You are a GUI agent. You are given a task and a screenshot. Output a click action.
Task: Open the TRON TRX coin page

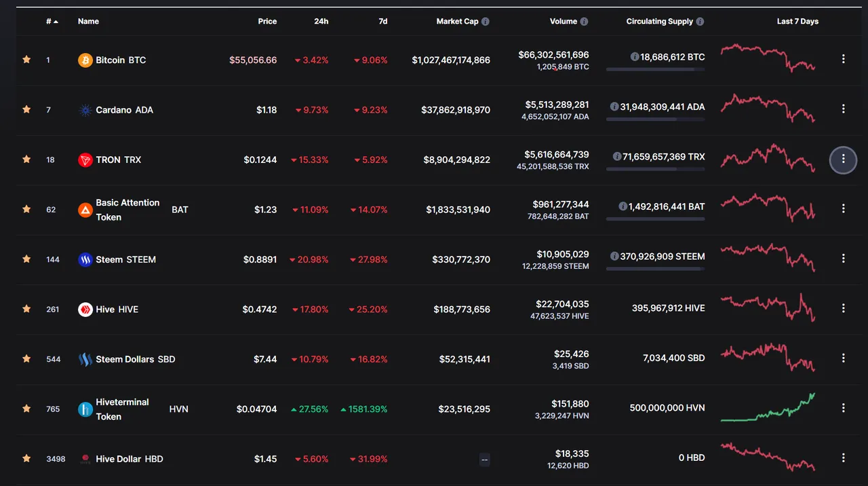[119, 160]
